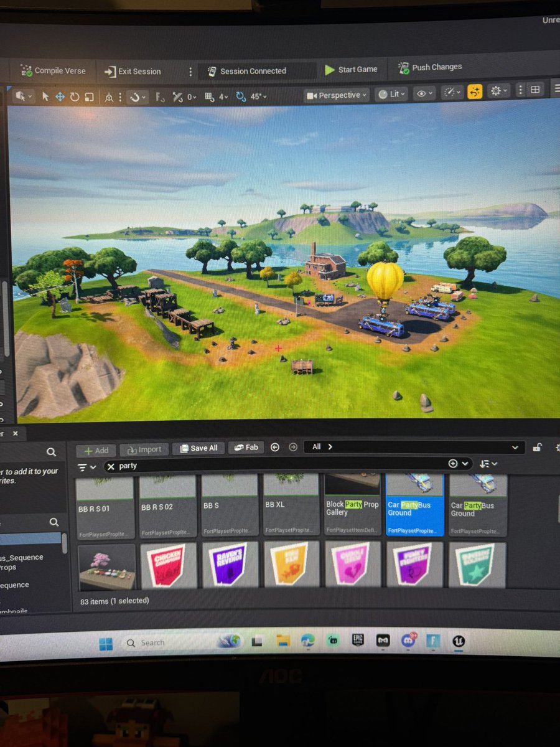This screenshot has width=560, height=747.
Task: Open Discord from the taskbar
Action: click(409, 640)
